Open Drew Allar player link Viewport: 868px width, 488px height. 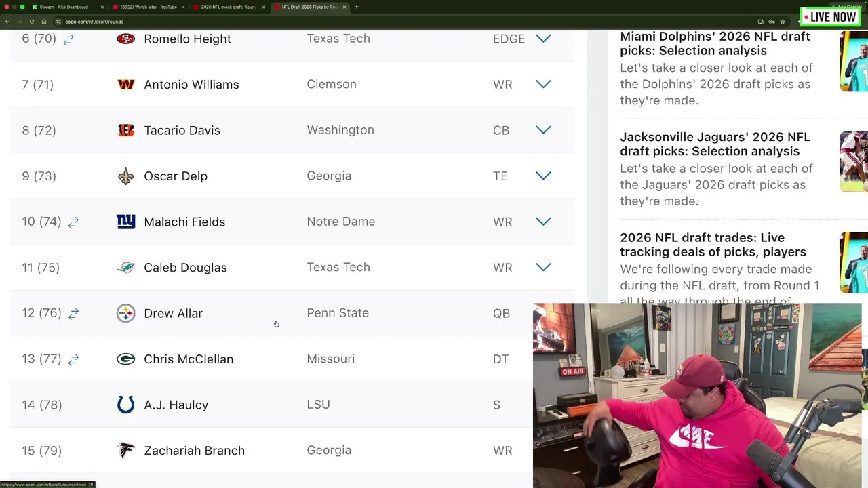click(173, 313)
